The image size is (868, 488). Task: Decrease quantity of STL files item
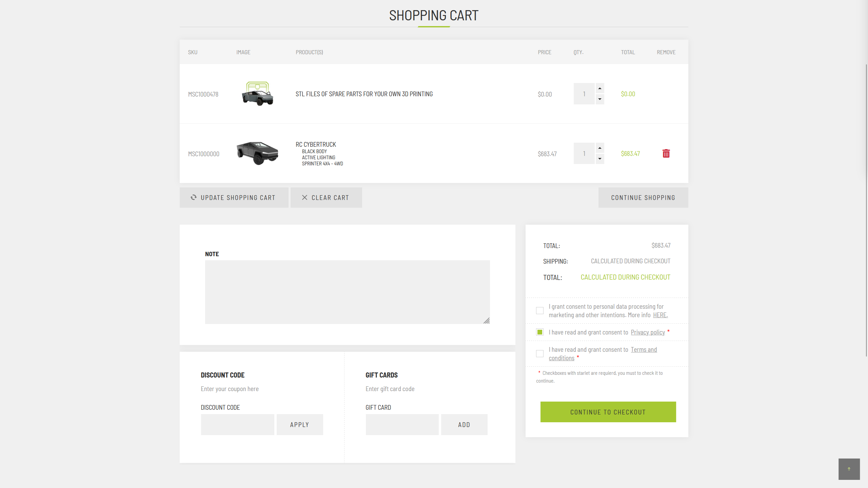[600, 99]
